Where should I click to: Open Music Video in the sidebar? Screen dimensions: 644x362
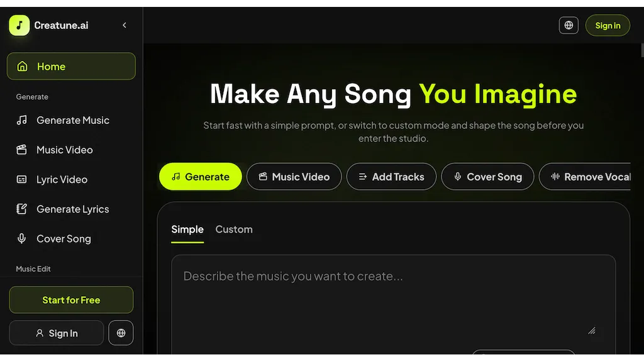click(x=71, y=150)
